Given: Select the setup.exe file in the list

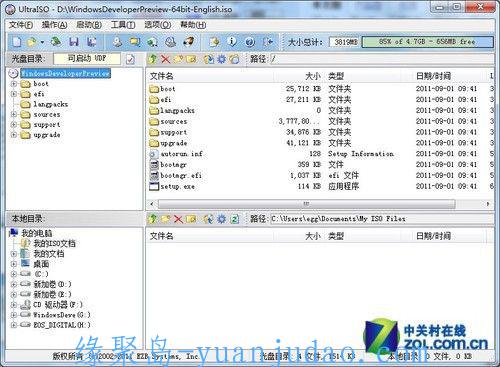Looking at the screenshot, I should point(177,187).
